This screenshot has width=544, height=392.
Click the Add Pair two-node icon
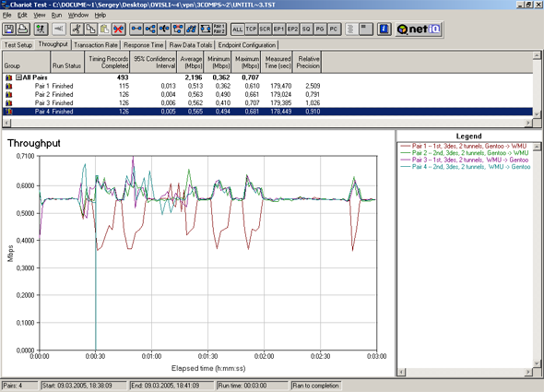136,30
